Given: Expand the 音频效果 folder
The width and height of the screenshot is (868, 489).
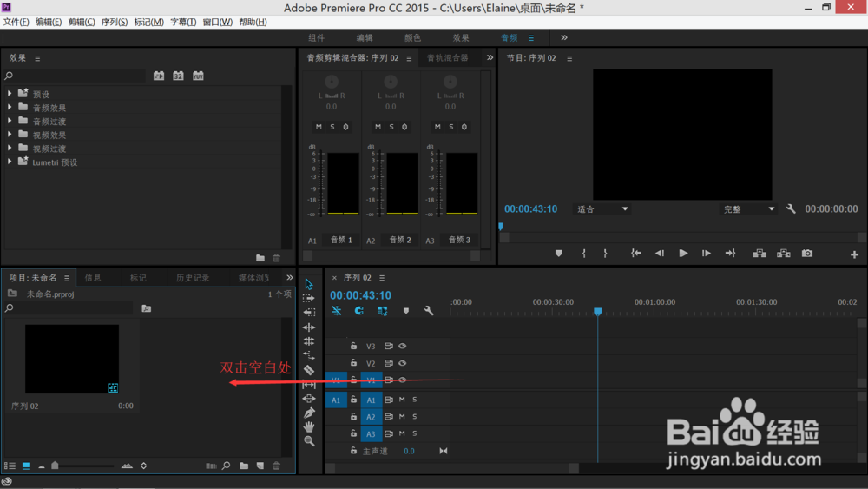Looking at the screenshot, I should coord(10,107).
